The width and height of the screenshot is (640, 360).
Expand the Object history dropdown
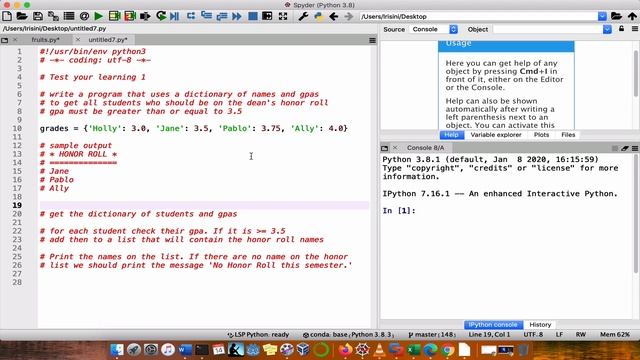(607, 29)
